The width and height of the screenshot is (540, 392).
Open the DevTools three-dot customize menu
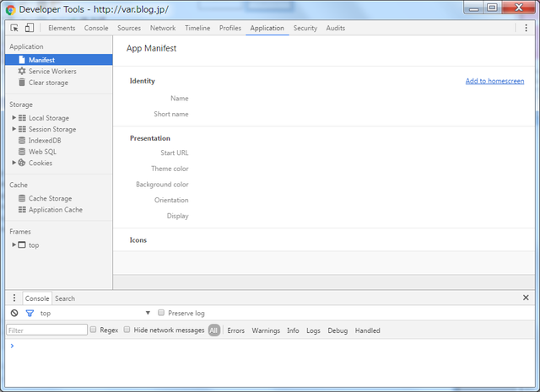coord(526,28)
